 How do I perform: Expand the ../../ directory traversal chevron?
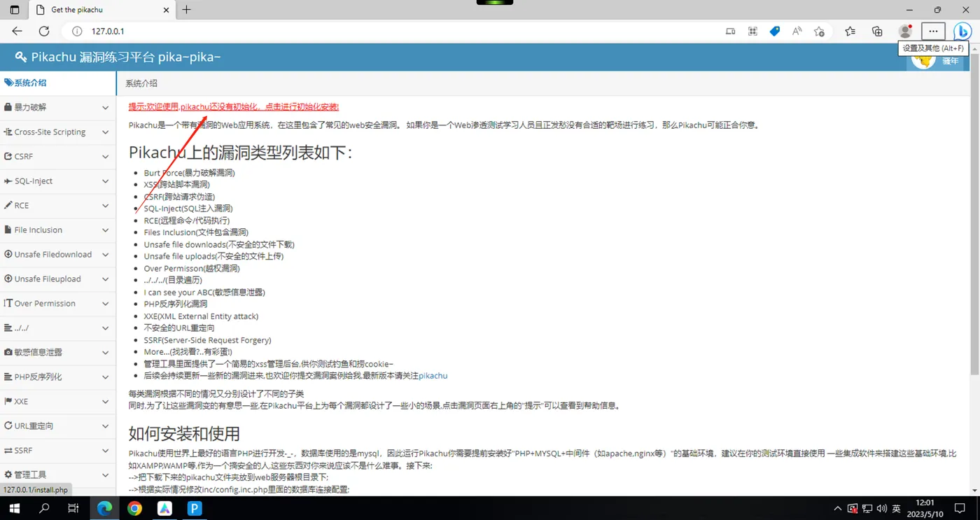[105, 328]
